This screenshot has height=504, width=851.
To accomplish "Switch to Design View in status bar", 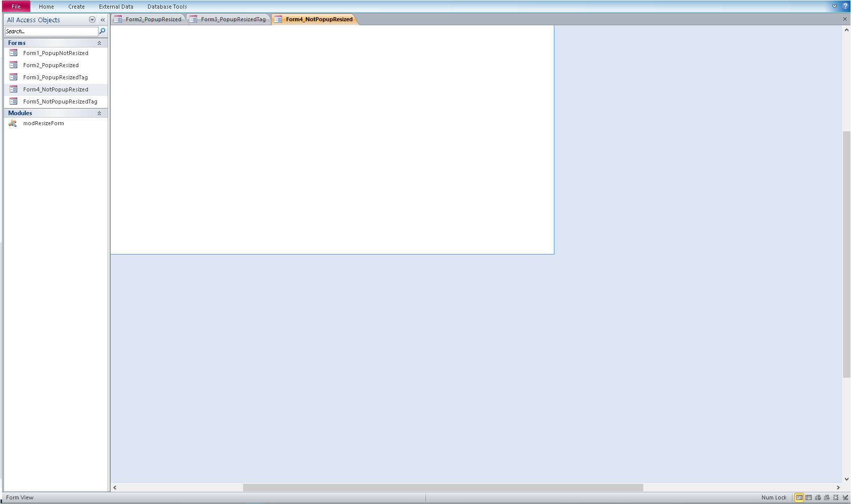I will (845, 497).
